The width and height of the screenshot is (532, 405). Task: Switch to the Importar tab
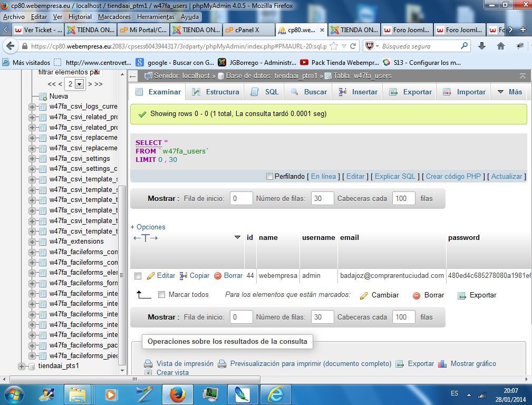(x=464, y=92)
